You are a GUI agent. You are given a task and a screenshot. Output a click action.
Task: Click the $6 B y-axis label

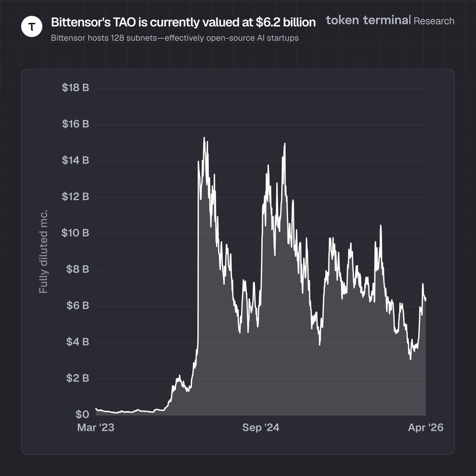point(77,305)
